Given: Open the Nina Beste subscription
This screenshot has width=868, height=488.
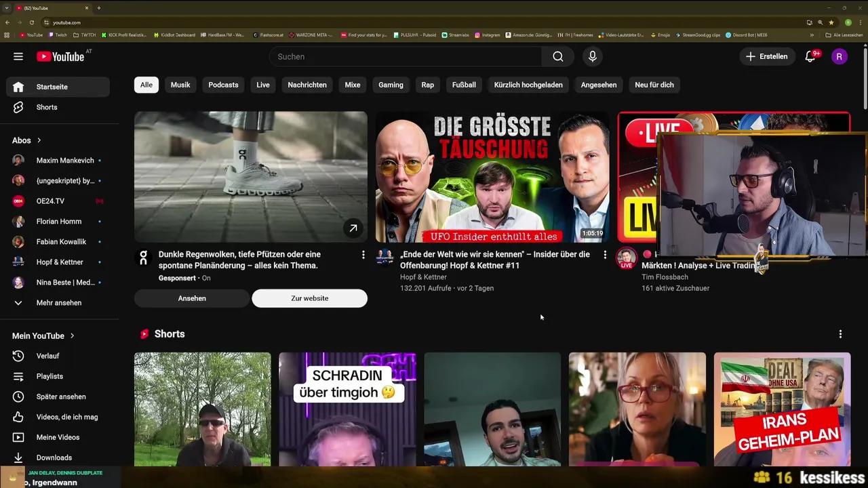Looking at the screenshot, I should (58, 283).
